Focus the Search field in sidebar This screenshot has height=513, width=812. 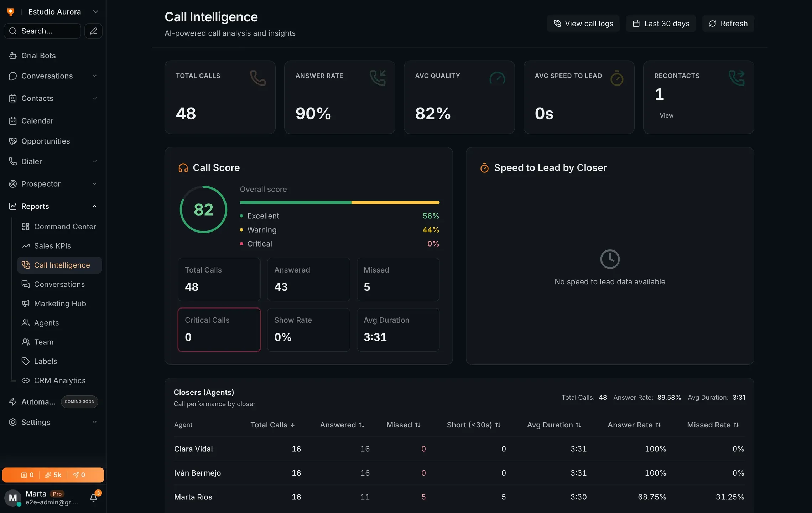pos(42,31)
